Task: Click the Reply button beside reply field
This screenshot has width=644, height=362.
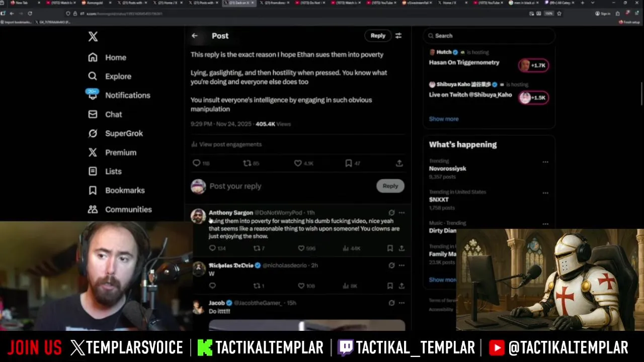Action: 390,186
